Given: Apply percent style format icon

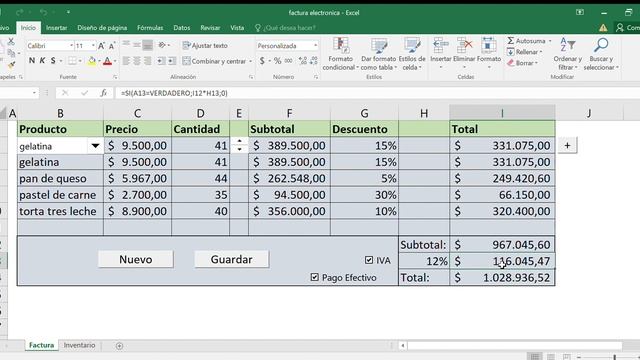Looking at the screenshot, I should [278, 61].
